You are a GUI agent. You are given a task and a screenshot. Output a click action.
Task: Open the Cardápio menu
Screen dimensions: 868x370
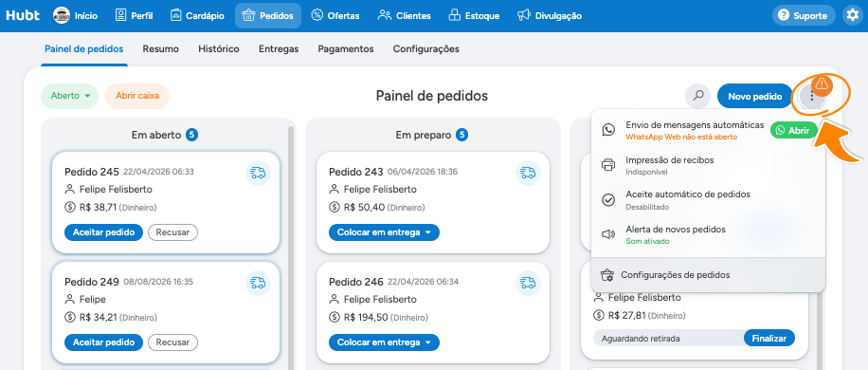pos(197,15)
